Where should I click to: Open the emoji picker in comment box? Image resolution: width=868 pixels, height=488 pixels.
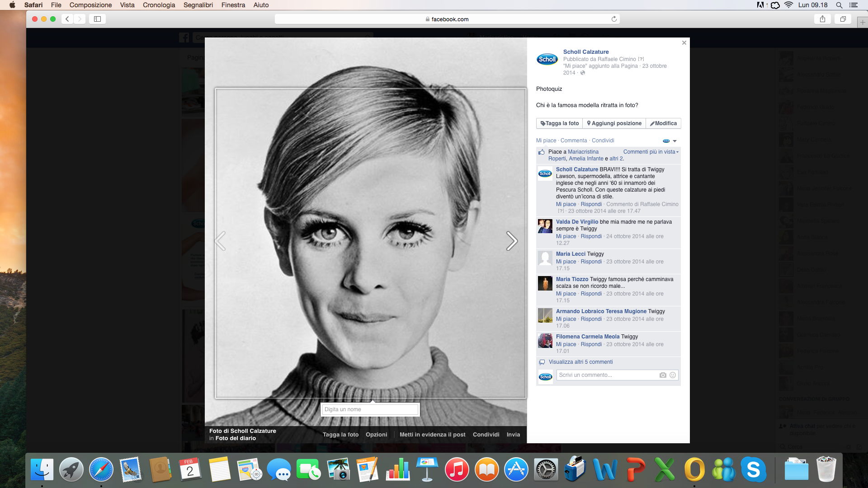click(x=673, y=375)
